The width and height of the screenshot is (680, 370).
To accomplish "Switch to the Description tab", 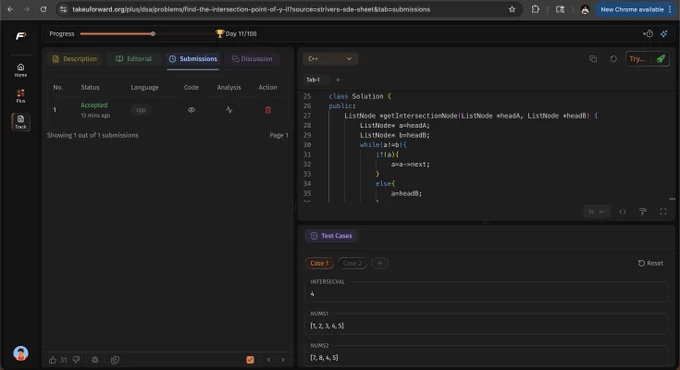I will pyautogui.click(x=75, y=59).
